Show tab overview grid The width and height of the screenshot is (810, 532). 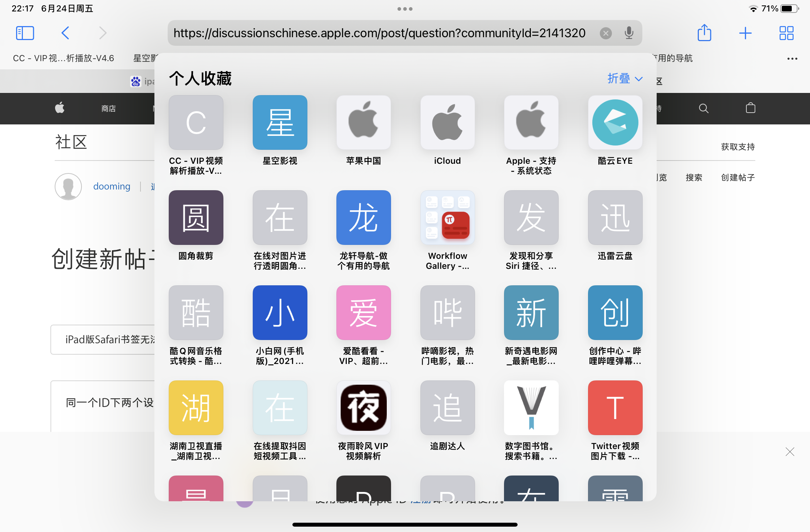pyautogui.click(x=786, y=33)
